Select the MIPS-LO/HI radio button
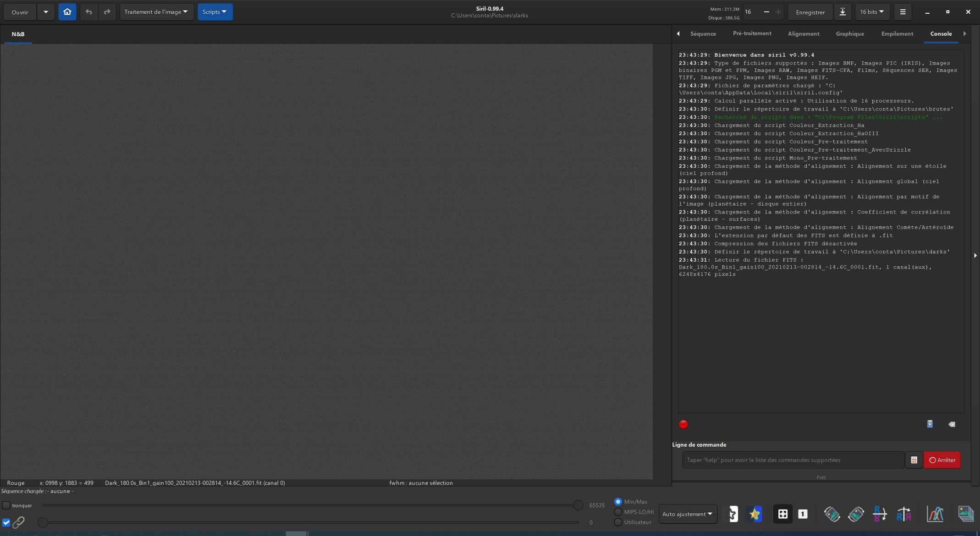This screenshot has width=980, height=536. [618, 512]
